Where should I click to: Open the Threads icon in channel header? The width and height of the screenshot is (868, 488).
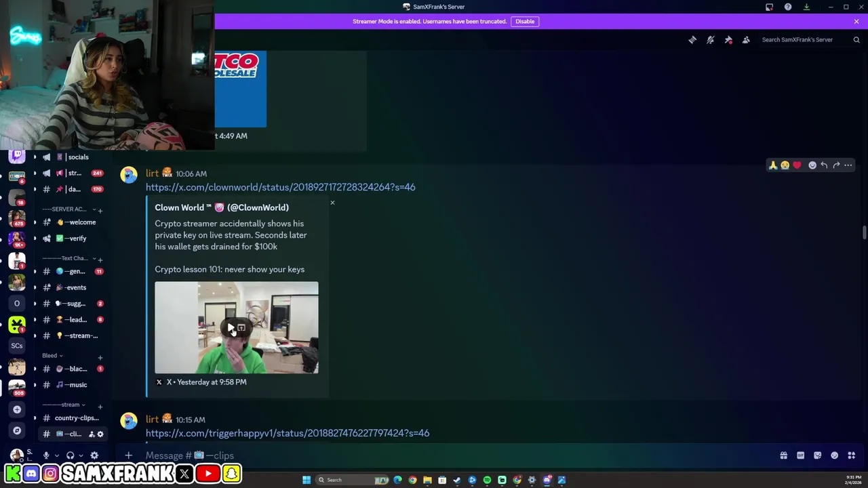coord(692,40)
